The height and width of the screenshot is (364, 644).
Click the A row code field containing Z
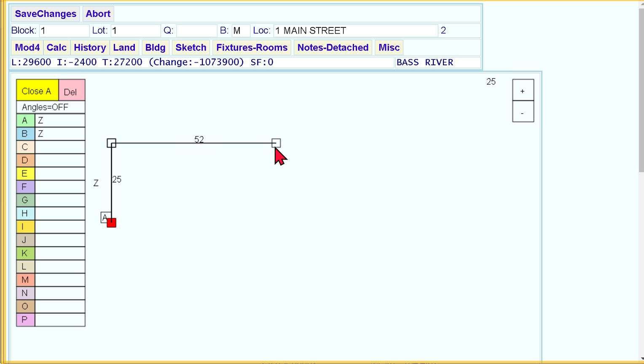pyautogui.click(x=60, y=120)
